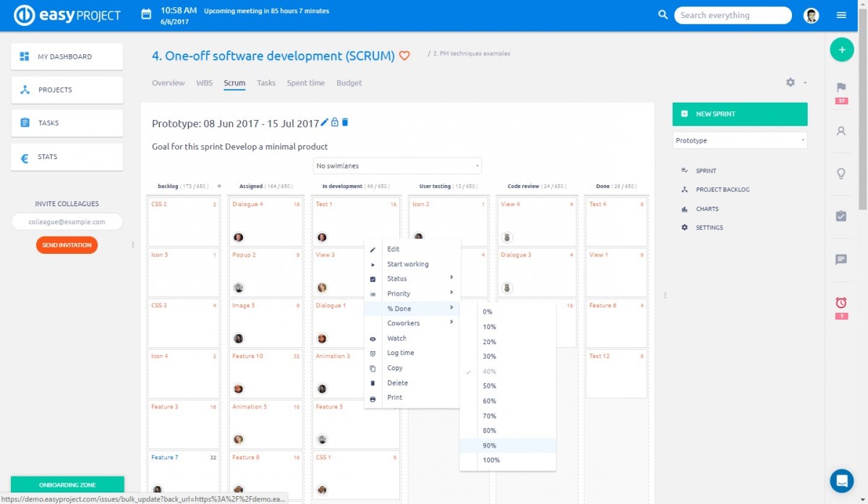Image resolution: width=868 pixels, height=504 pixels.
Task: Open the lightbulb icon in the right sidebar
Action: tap(840, 174)
